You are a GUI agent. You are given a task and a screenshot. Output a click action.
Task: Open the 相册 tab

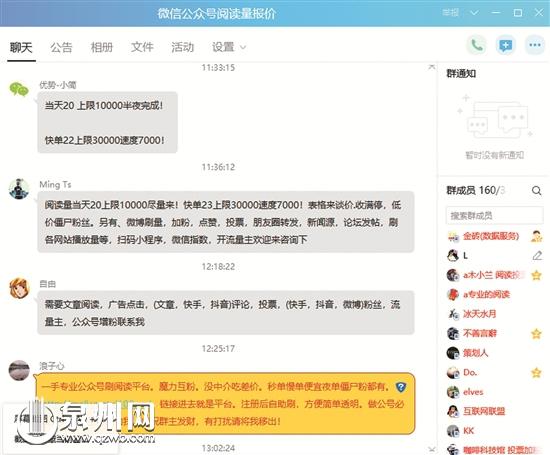102,47
